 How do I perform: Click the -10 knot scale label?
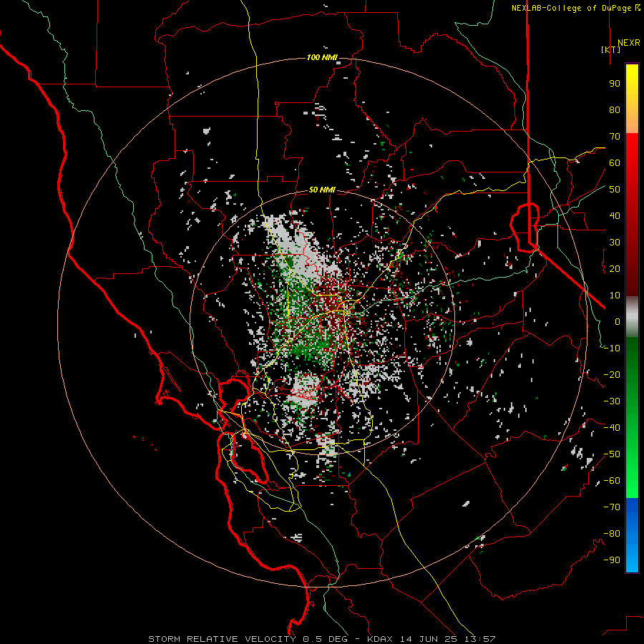[x=612, y=348]
